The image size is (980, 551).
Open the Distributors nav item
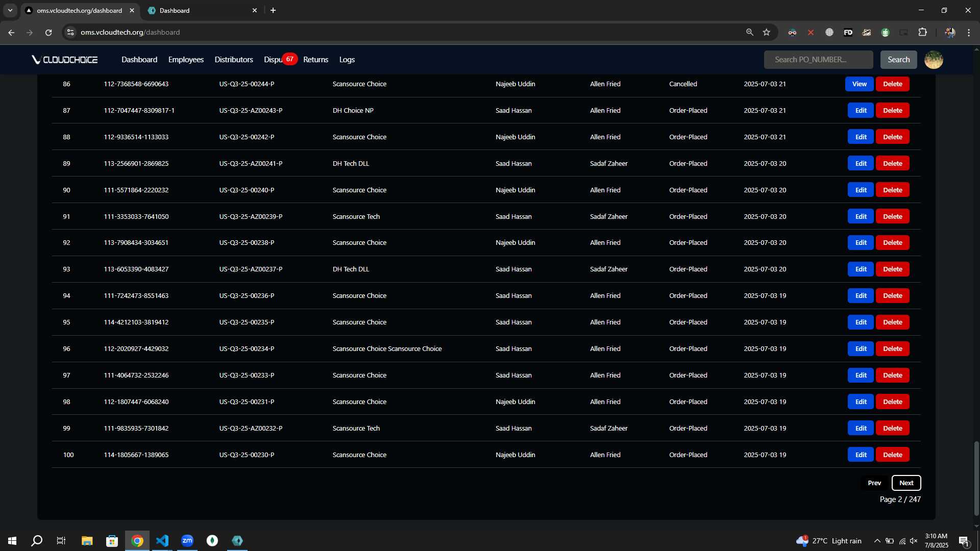pyautogui.click(x=234, y=60)
